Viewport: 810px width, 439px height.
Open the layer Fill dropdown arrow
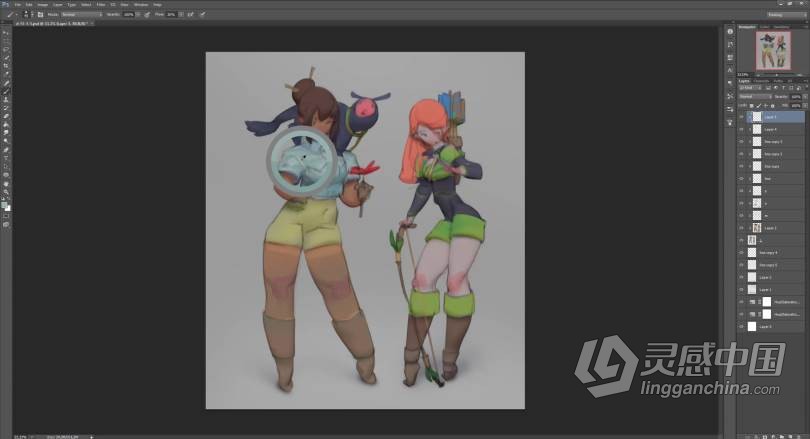point(805,106)
